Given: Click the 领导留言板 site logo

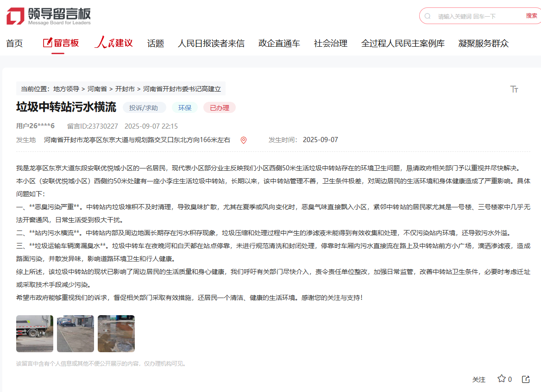Looking at the screenshot, I should 49,16.
